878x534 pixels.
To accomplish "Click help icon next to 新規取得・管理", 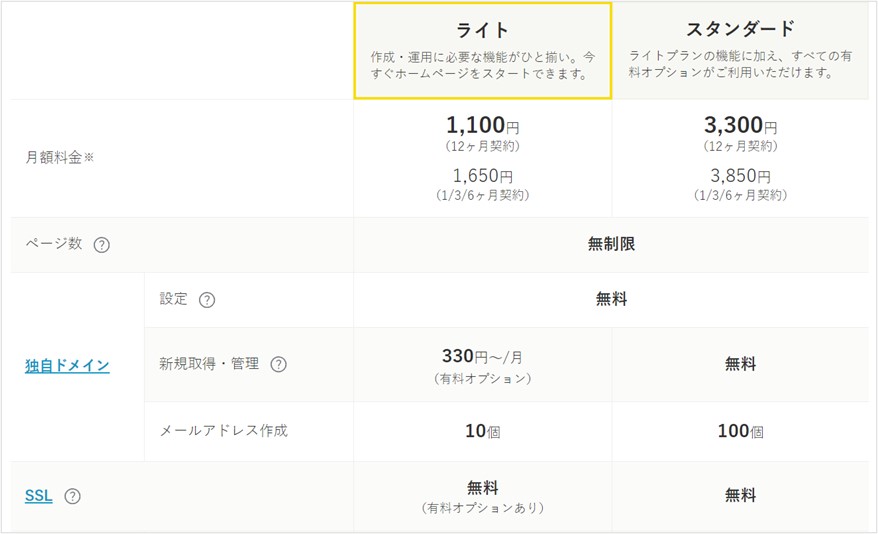I will (278, 365).
